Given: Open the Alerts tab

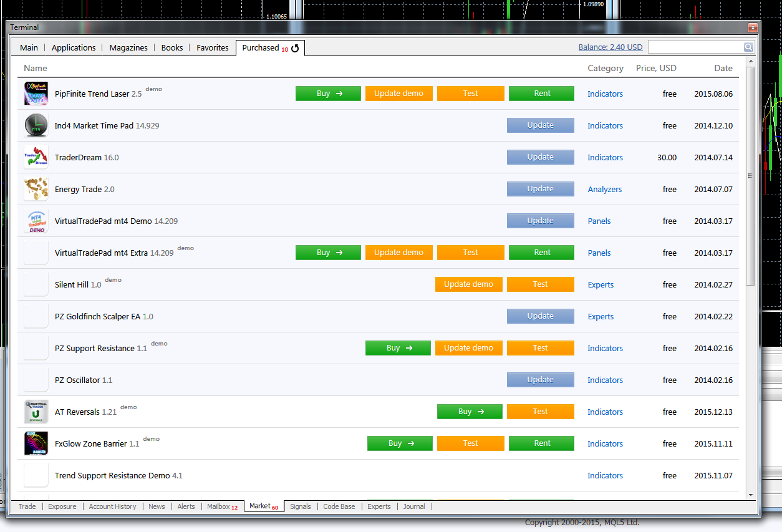Looking at the screenshot, I should [x=186, y=506].
